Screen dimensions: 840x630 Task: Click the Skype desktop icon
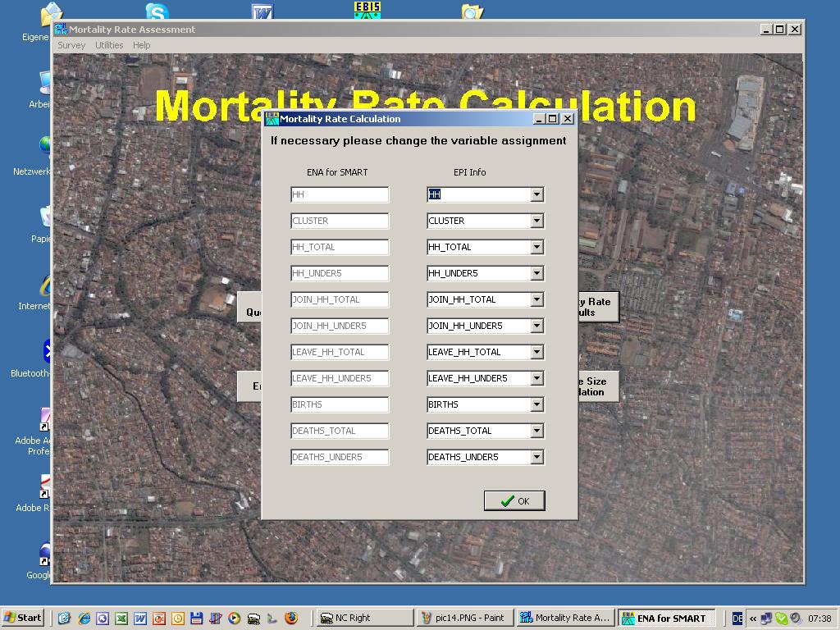coord(157,11)
